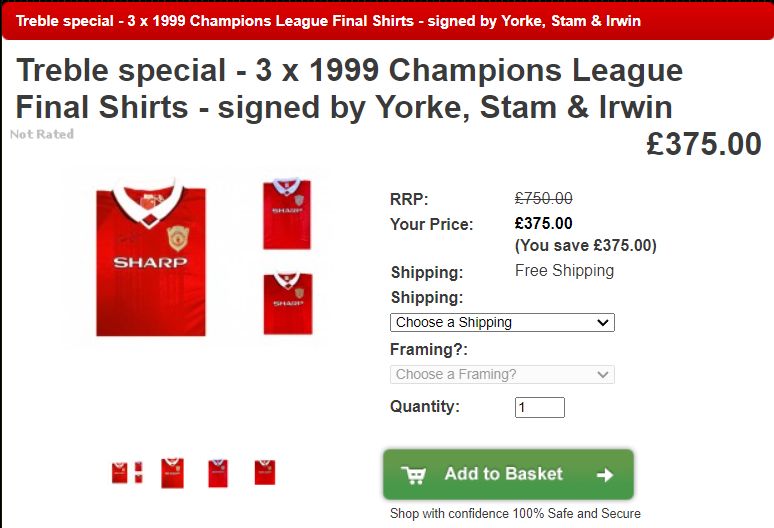Click the struck-through RRP £750.00 price
This screenshot has width=774, height=528.
[x=543, y=198]
